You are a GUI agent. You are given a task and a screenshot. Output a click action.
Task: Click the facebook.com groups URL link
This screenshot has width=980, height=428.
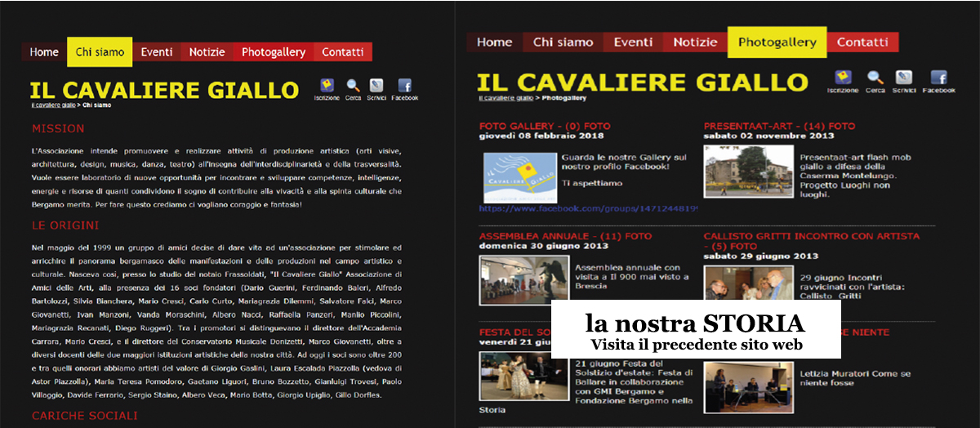[589, 208]
